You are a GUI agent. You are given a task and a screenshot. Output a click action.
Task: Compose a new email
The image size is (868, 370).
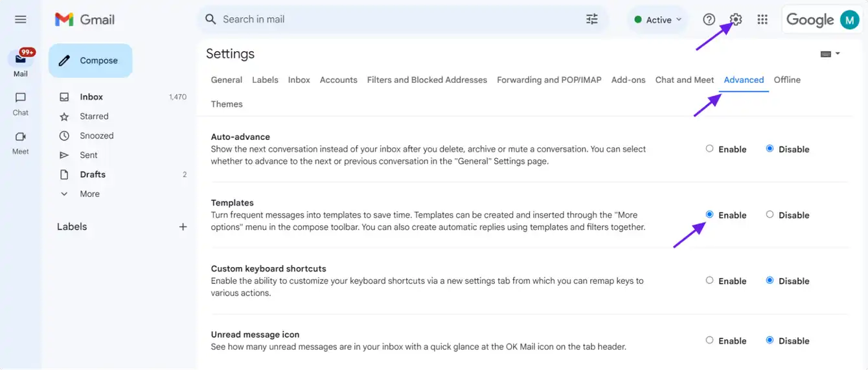point(91,60)
